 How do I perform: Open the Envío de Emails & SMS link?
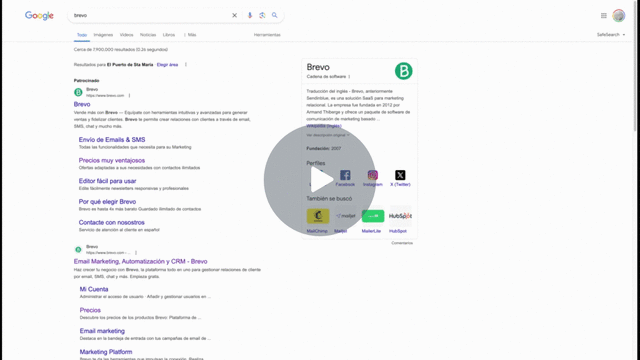112,140
